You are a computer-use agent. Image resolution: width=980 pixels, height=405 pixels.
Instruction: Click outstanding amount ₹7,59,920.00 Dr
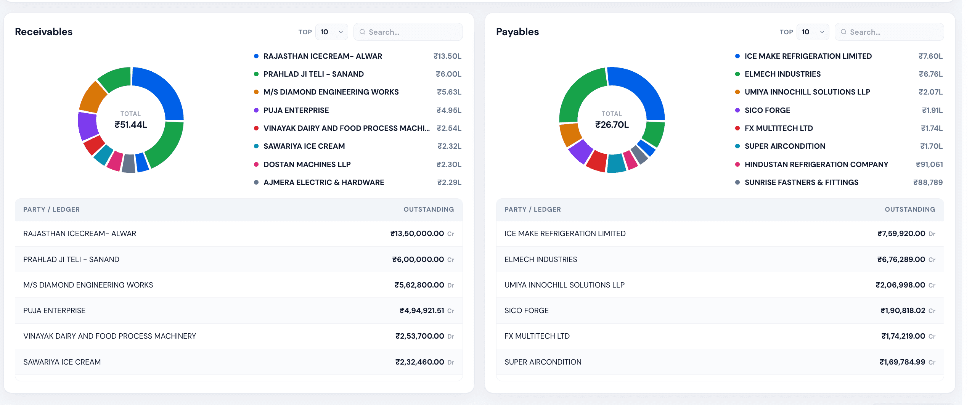point(906,233)
